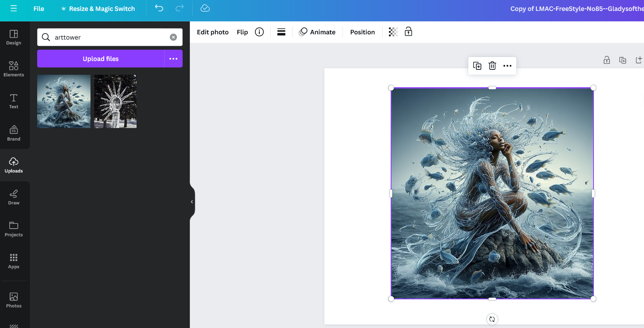Lock the page
Screen dimensions: 644x328
[x=607, y=60]
